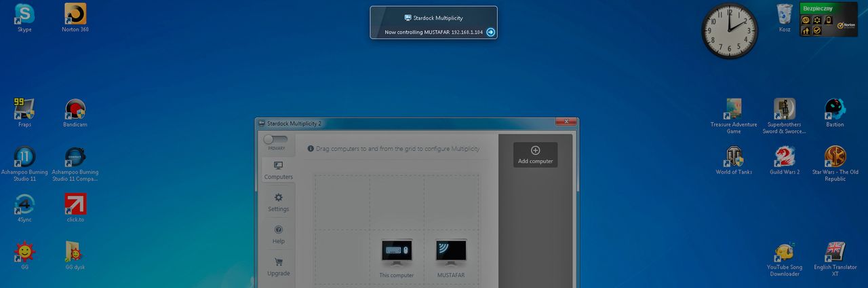This screenshot has width=868, height=288.
Task: Open the Settings tab in Multiplicity
Action: 278,202
